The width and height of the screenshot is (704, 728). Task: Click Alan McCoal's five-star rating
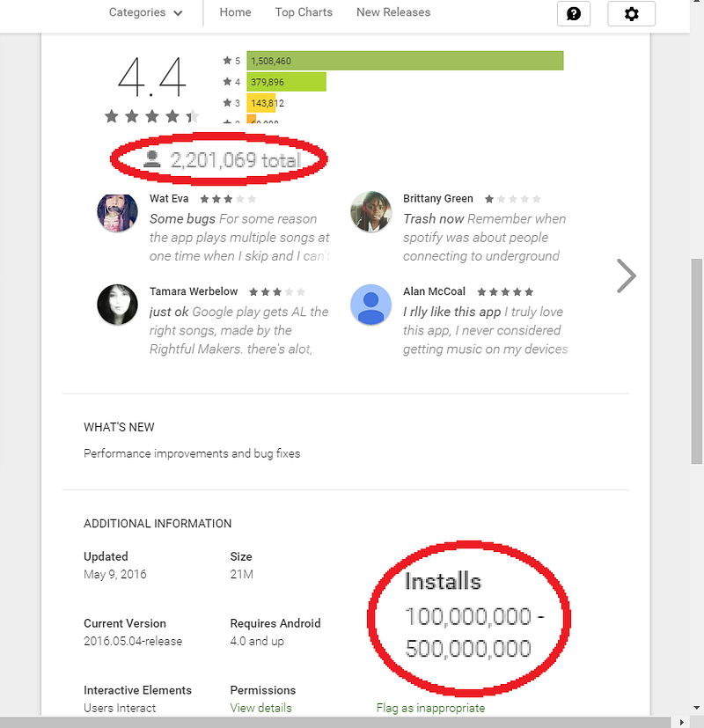pyautogui.click(x=505, y=292)
